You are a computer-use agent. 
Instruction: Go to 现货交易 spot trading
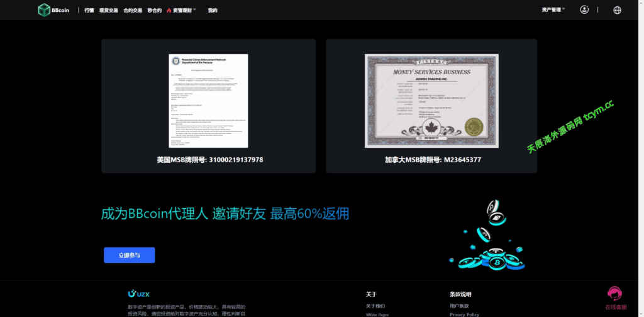pyautogui.click(x=108, y=10)
